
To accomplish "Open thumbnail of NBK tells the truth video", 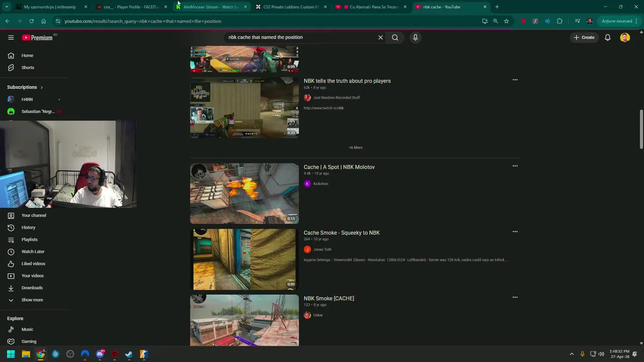I will point(244,107).
